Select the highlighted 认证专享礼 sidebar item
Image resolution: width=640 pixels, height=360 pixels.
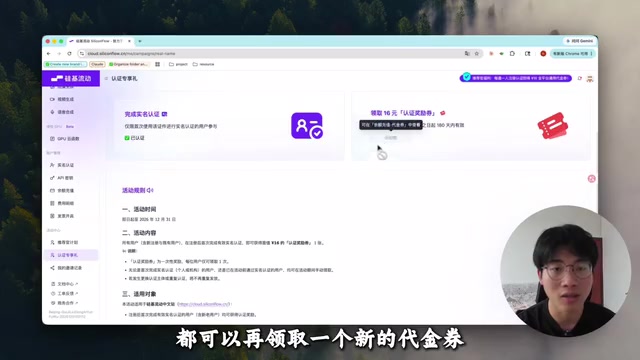coord(71,255)
